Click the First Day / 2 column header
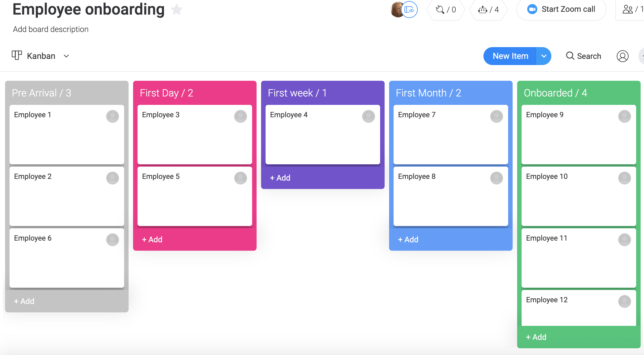Screen dimensions: 644x355 (166, 93)
